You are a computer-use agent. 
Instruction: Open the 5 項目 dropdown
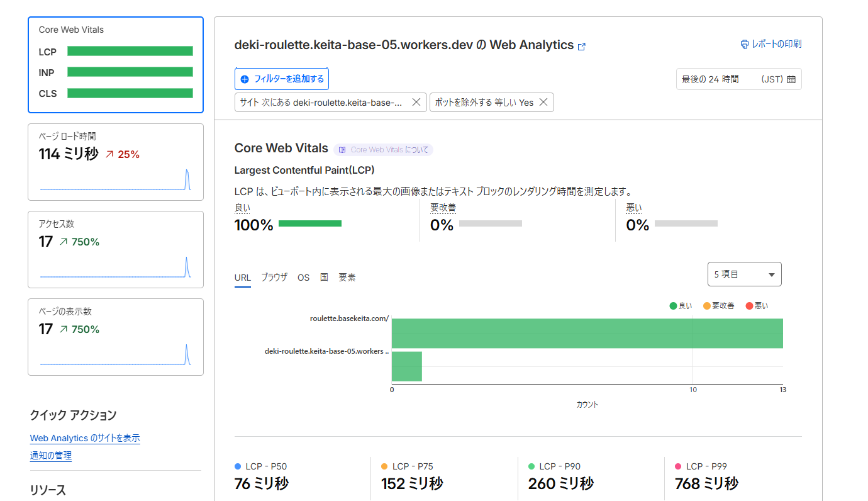pos(744,274)
